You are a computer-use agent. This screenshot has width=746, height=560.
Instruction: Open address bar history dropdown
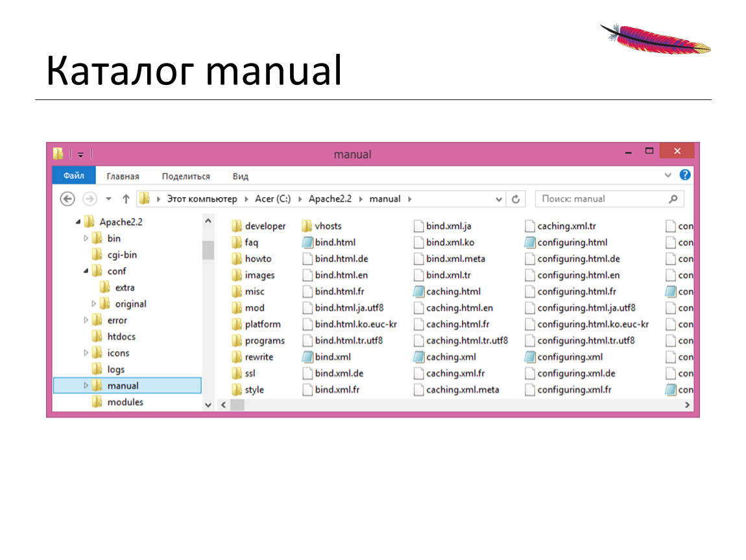click(x=499, y=200)
